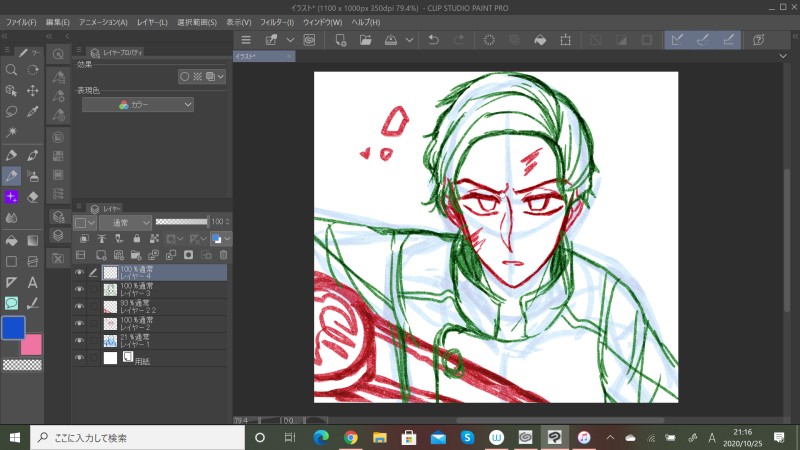
Task: Click the layer opacity slider
Action: 182,221
